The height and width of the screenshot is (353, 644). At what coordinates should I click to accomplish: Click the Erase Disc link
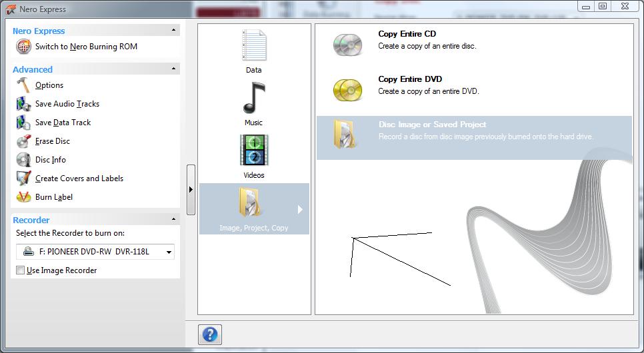(53, 141)
